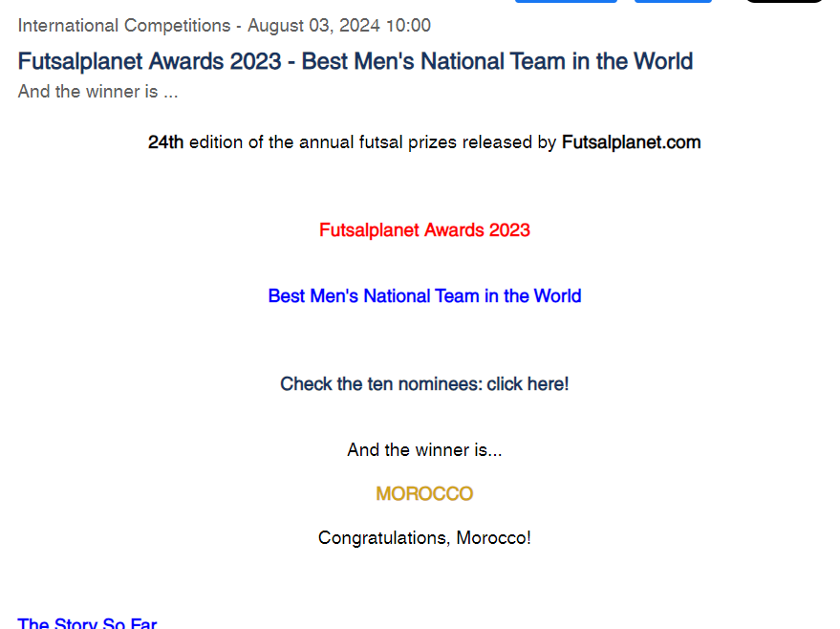
Task: Click the 10:00 publication time
Action: point(408,26)
